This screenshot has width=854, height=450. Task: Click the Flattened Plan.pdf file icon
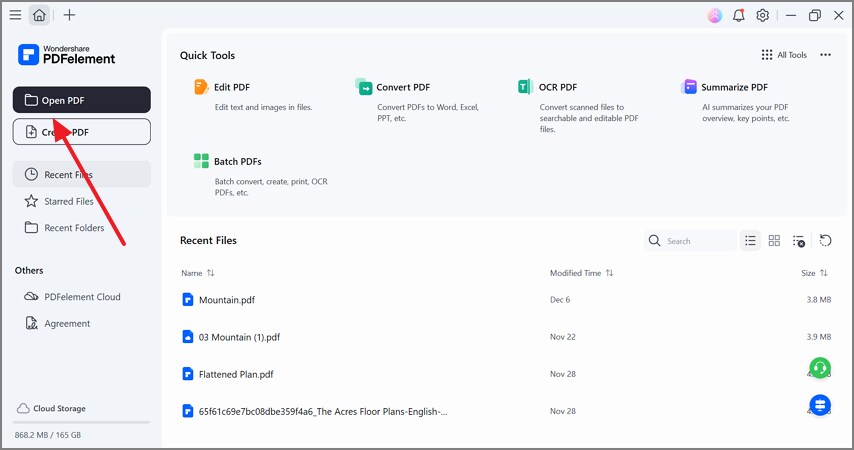187,374
